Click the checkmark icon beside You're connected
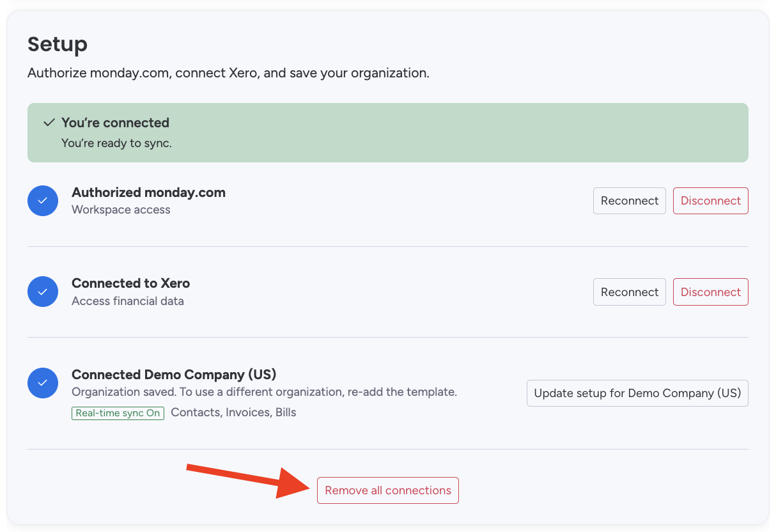 (49, 122)
